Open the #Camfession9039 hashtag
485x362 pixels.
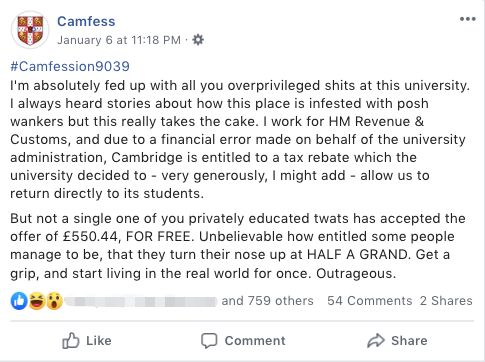click(x=70, y=66)
